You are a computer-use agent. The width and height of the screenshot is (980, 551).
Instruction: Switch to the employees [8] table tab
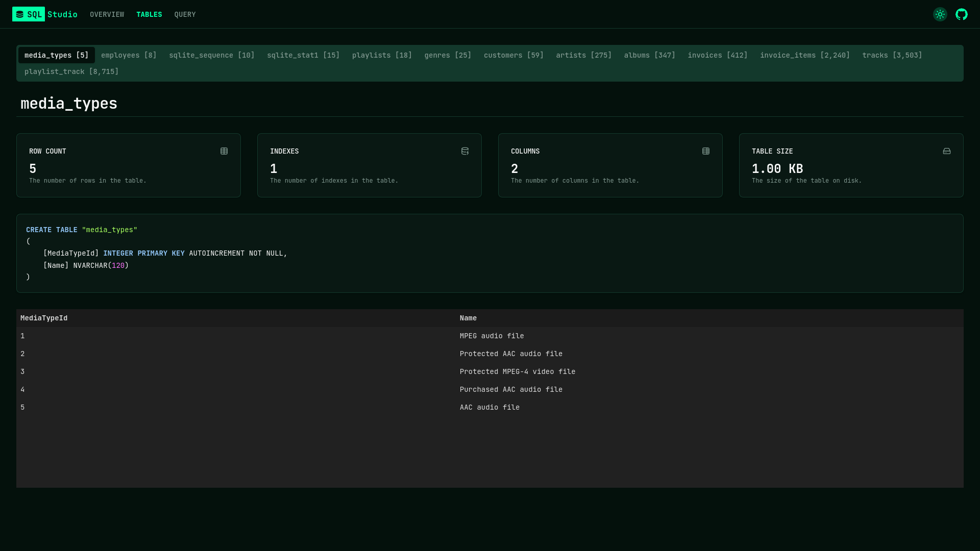[x=129, y=55]
